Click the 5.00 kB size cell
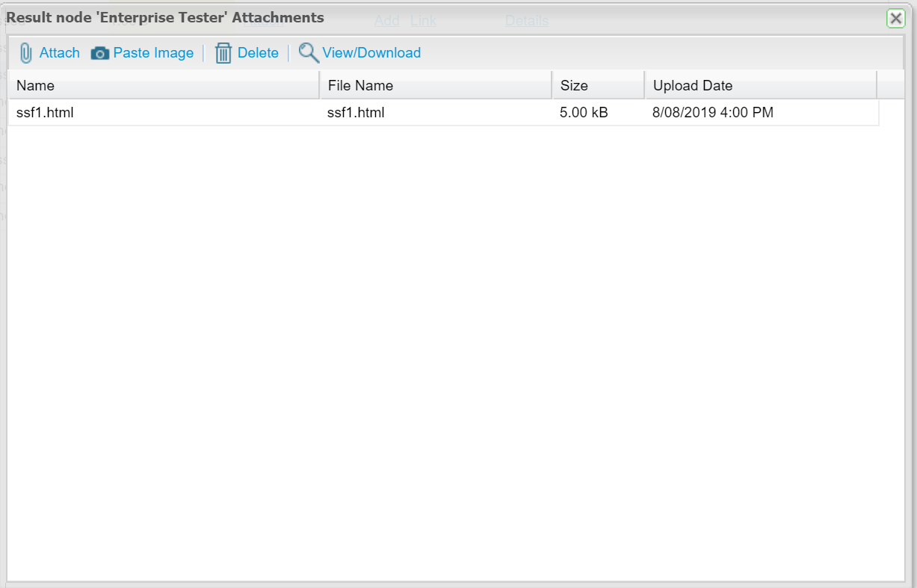The height and width of the screenshot is (588, 917). [584, 113]
